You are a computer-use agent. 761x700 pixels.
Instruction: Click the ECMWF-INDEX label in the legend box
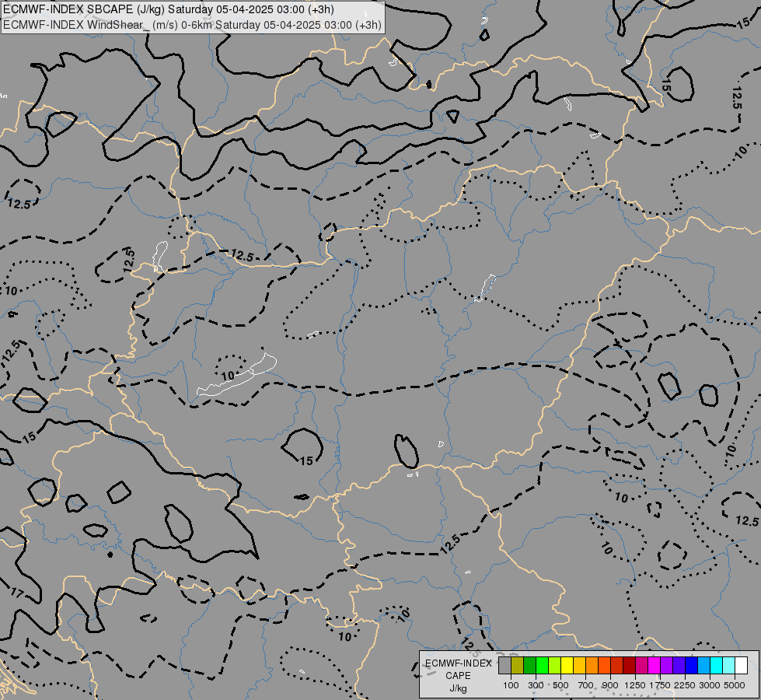458,663
